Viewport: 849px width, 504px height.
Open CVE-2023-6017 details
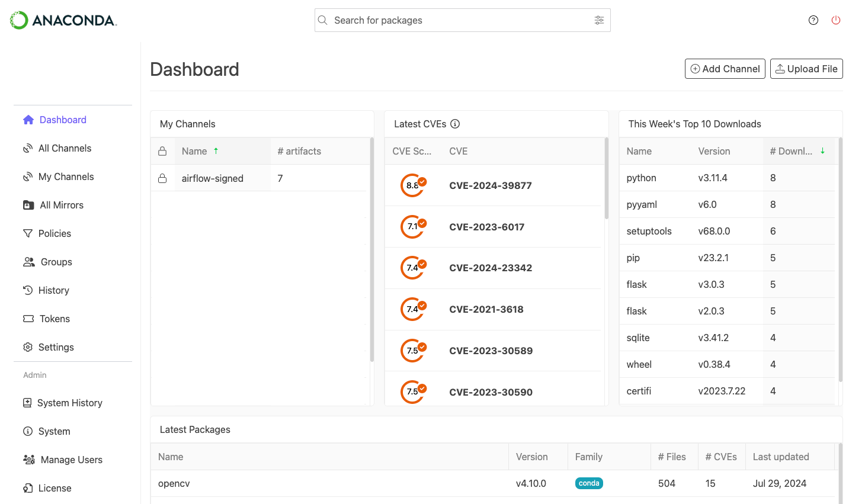point(487,227)
